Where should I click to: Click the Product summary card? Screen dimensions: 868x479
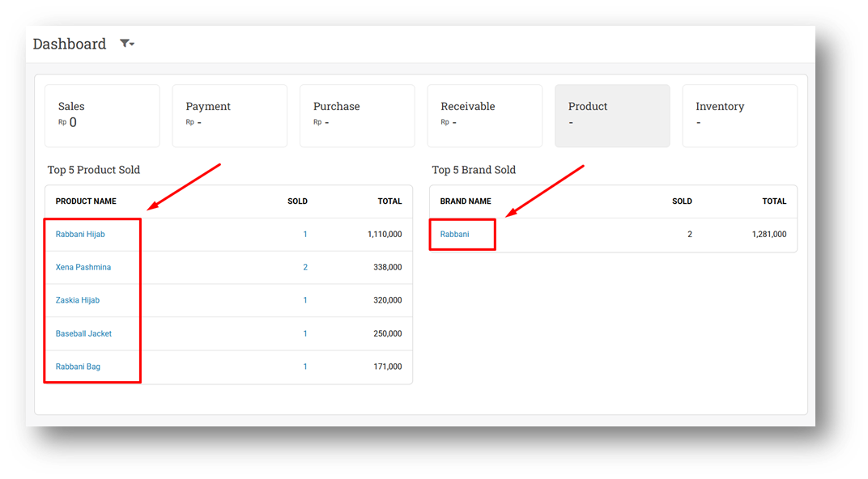(x=612, y=116)
